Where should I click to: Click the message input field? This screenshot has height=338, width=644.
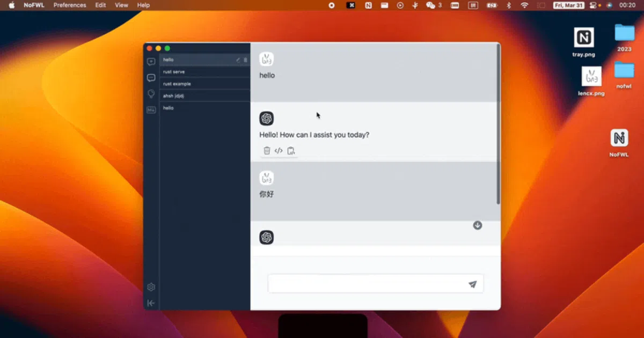click(x=376, y=284)
